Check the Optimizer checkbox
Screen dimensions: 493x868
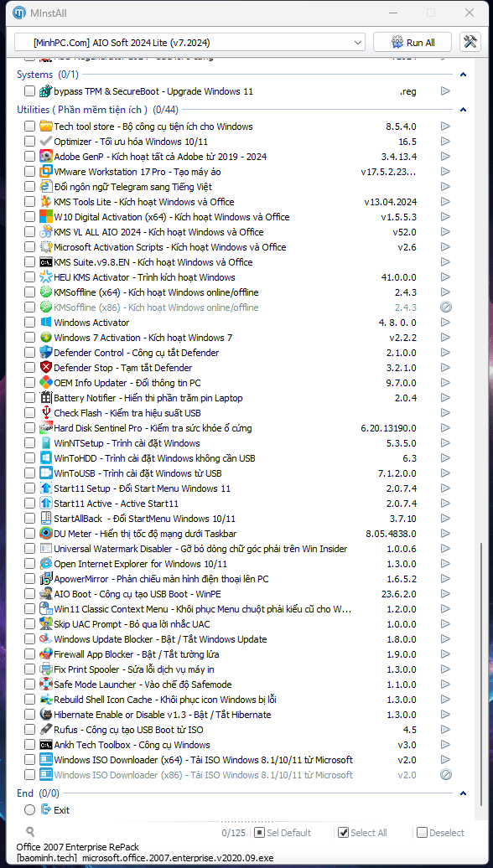point(29,141)
